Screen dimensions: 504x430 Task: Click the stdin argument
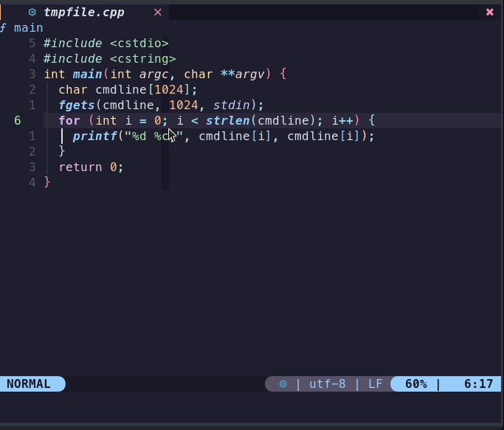(232, 105)
